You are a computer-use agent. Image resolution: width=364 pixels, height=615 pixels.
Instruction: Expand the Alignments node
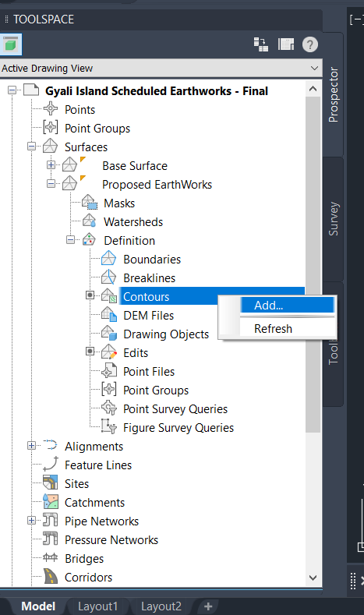pos(31,446)
